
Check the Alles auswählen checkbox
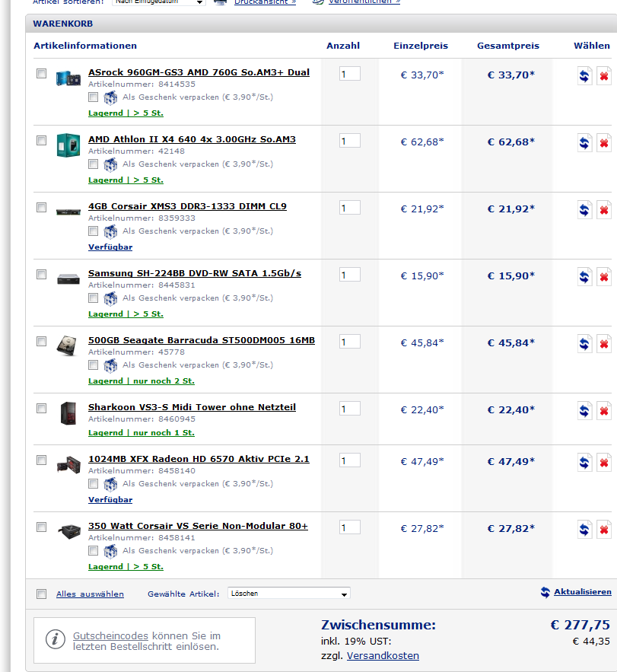pos(42,594)
